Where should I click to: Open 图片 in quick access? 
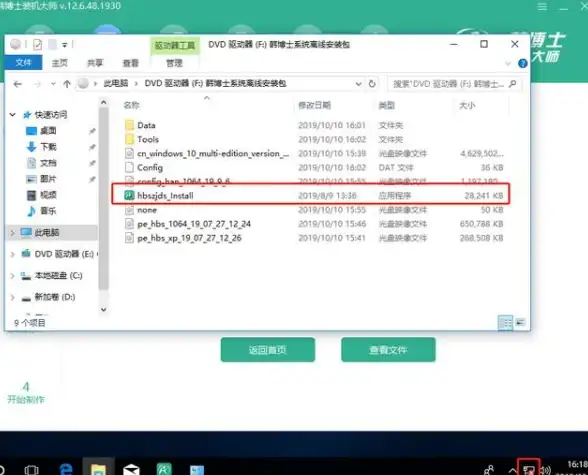pos(48,179)
